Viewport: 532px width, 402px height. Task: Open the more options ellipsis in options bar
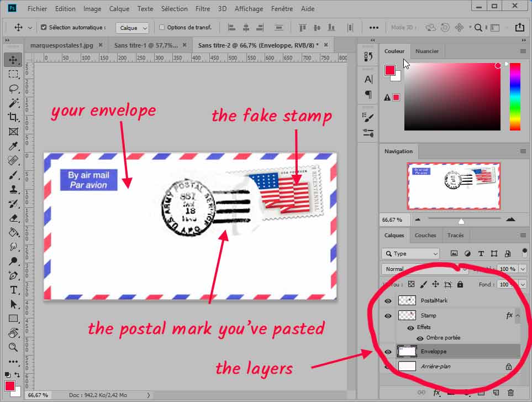[x=373, y=28]
